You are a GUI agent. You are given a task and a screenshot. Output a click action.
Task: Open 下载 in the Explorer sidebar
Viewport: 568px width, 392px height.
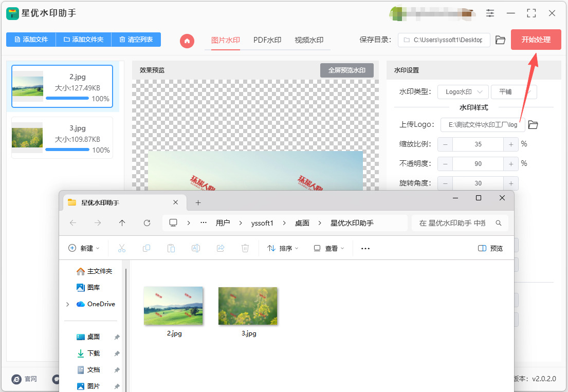(x=89, y=353)
